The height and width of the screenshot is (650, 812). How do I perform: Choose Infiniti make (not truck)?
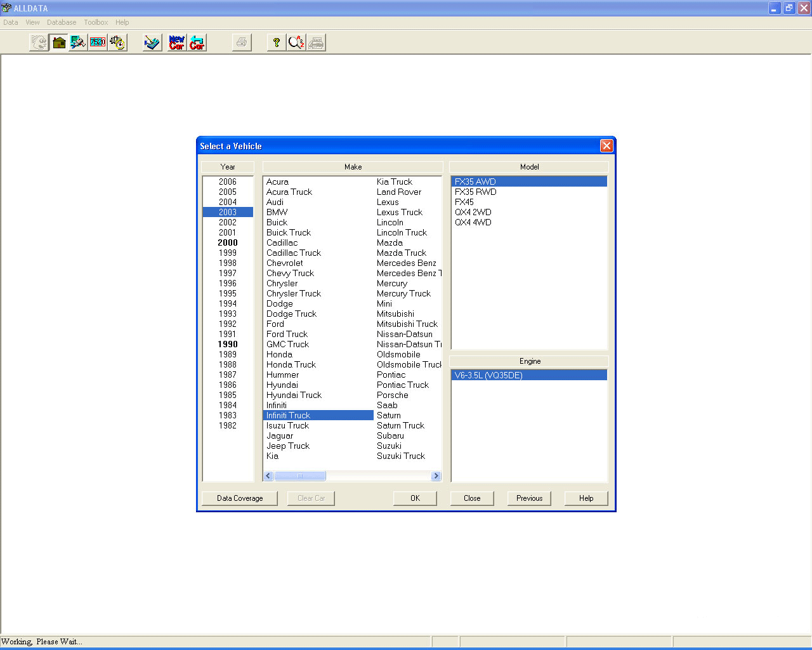pyautogui.click(x=277, y=405)
